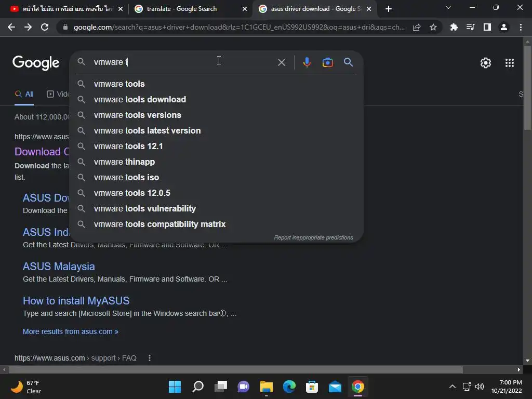Bookmark this page with the star icon
532x399 pixels.
pyautogui.click(x=433, y=27)
